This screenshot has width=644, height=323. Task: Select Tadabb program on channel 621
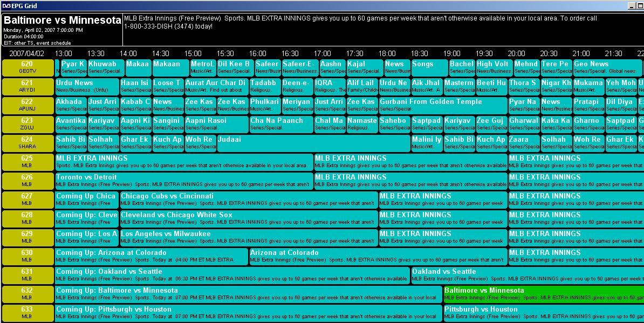point(265,87)
